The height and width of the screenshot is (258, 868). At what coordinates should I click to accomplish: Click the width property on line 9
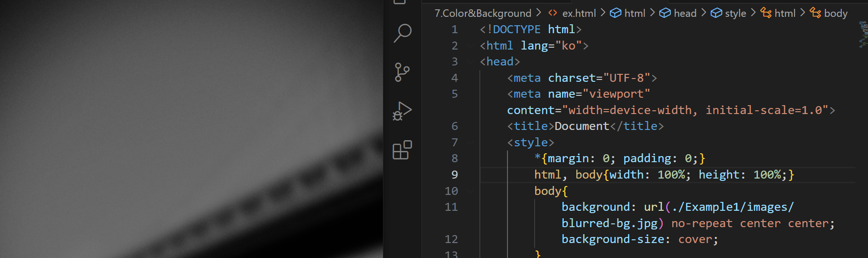[626, 175]
